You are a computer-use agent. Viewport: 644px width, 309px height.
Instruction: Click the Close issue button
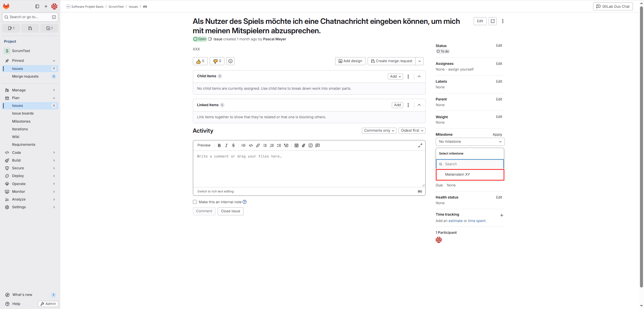(230, 211)
